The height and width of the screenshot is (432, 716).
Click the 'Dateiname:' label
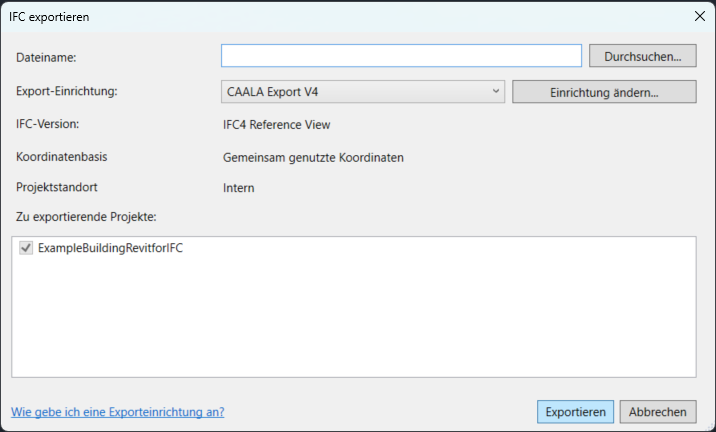(47, 59)
